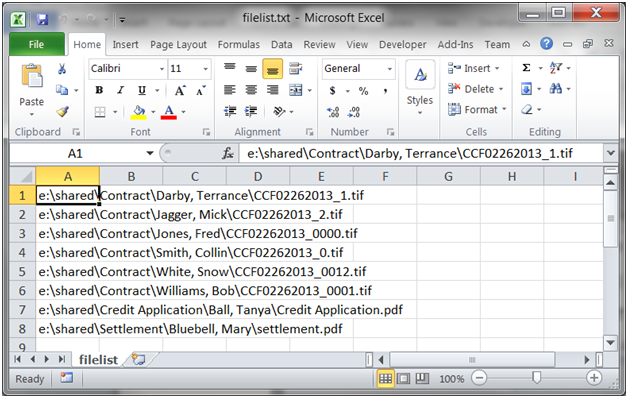Toggle Bottom Align button
The height and width of the screenshot is (398, 628).
[x=273, y=69]
